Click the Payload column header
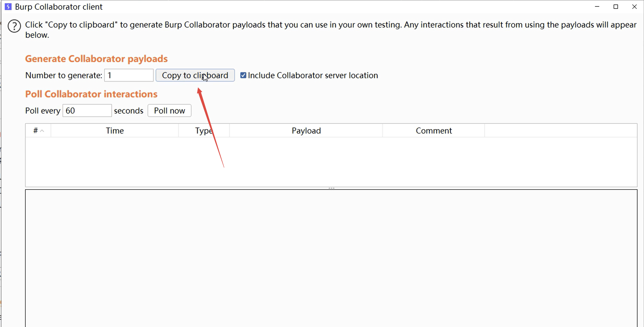 coord(306,131)
